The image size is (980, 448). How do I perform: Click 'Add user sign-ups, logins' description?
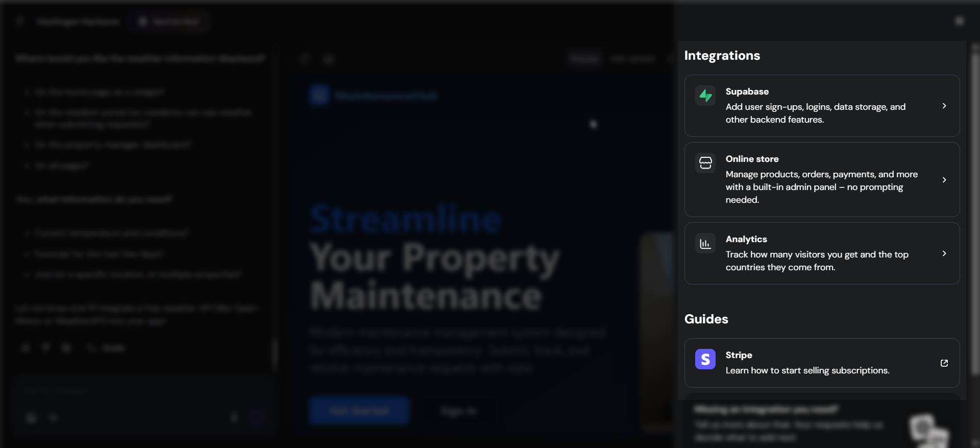click(x=816, y=113)
